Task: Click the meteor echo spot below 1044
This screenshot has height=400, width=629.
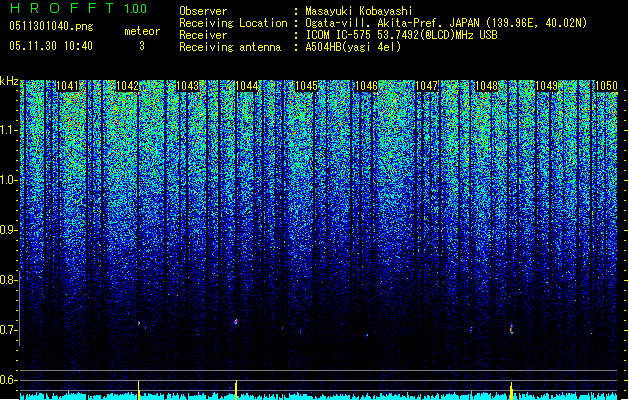Action: point(235,321)
